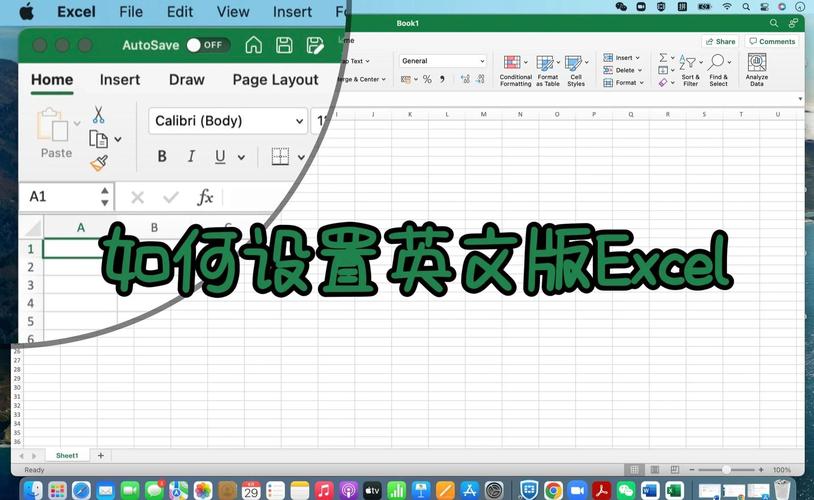Switch to Page Break Preview in status bar
814x500 pixels.
[x=674, y=469]
